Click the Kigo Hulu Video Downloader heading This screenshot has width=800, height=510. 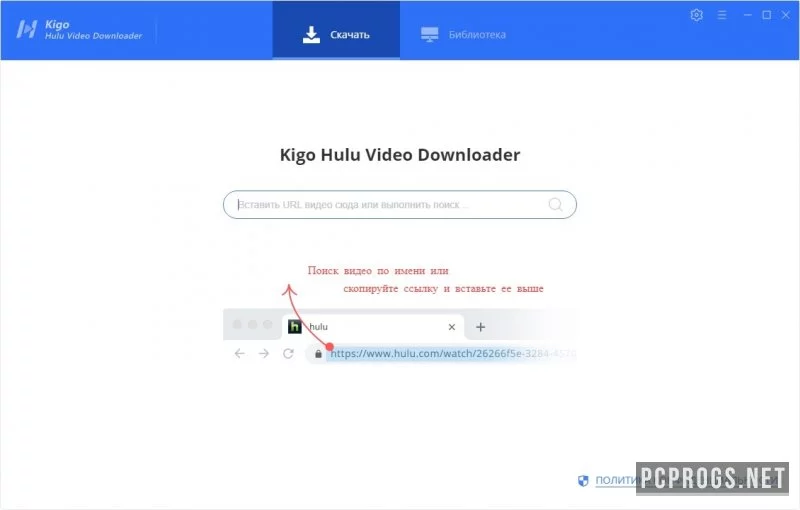pos(400,155)
